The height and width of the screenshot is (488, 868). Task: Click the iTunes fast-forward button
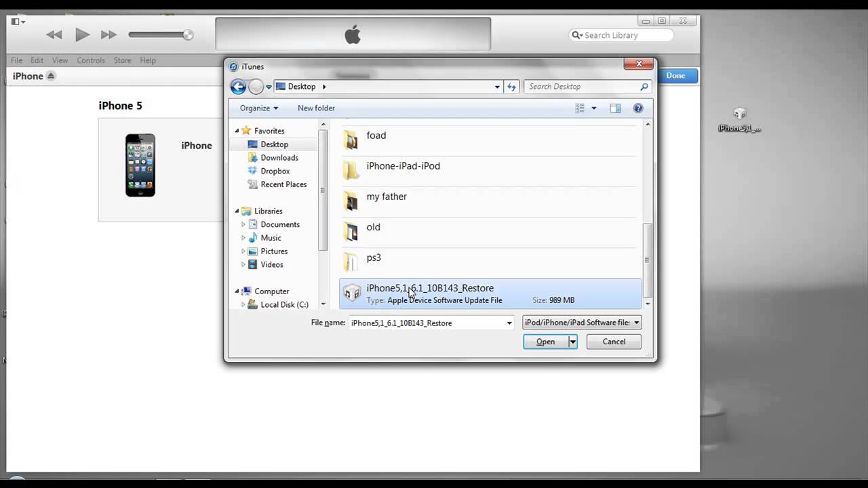[108, 35]
